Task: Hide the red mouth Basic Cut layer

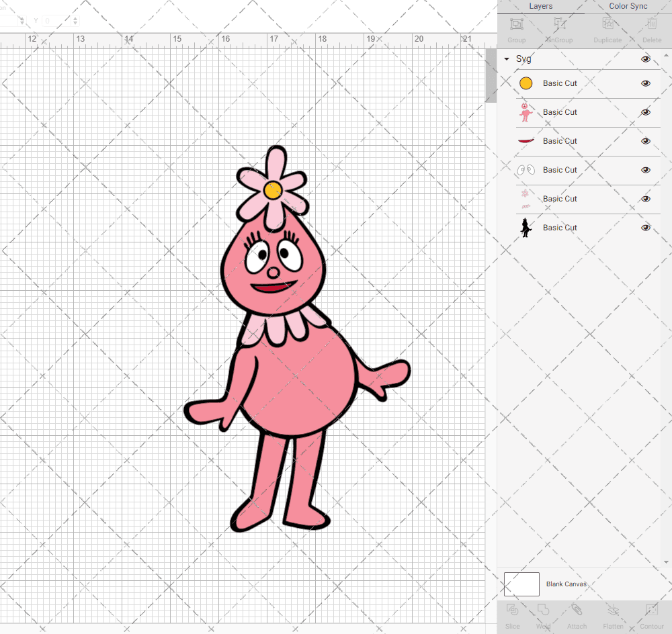Action: tap(645, 141)
